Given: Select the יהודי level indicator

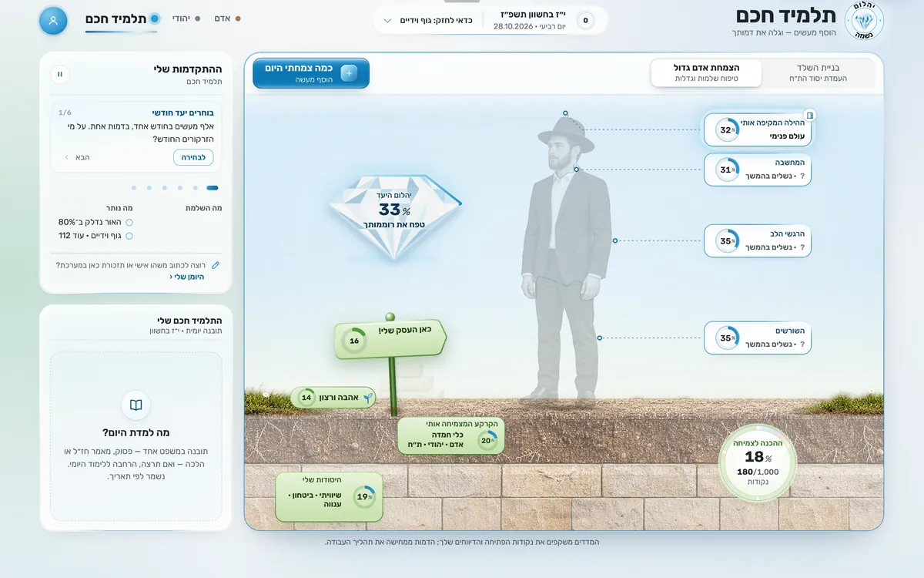Looking at the screenshot, I should [186, 18].
